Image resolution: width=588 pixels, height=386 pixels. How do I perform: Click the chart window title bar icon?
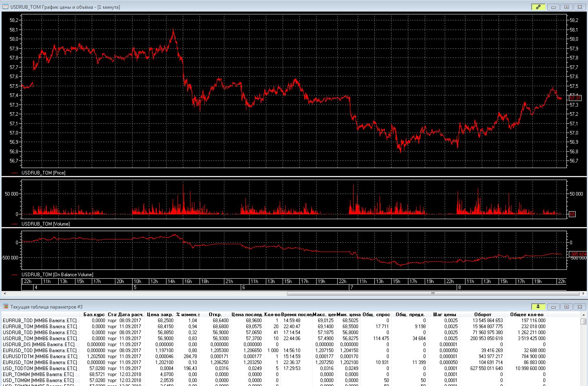5,7
